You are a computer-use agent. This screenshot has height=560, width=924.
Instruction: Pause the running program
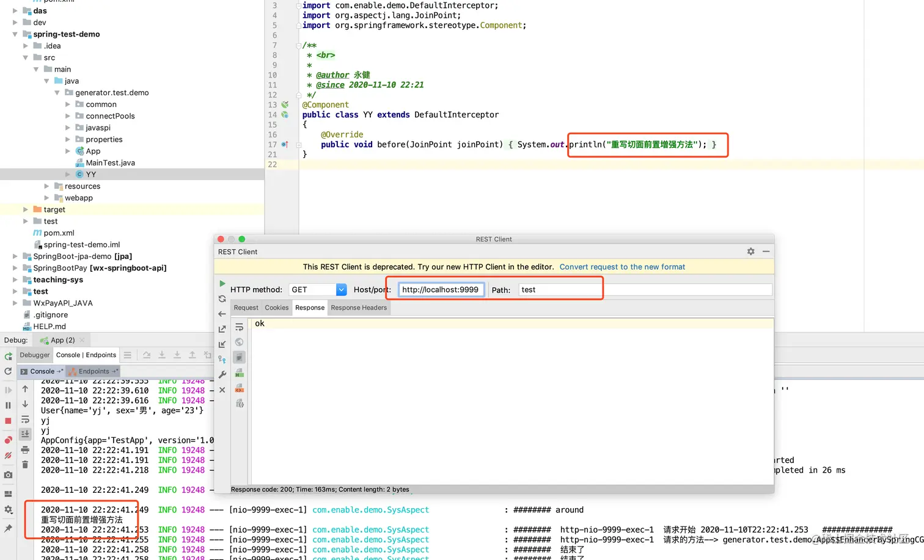(x=9, y=405)
